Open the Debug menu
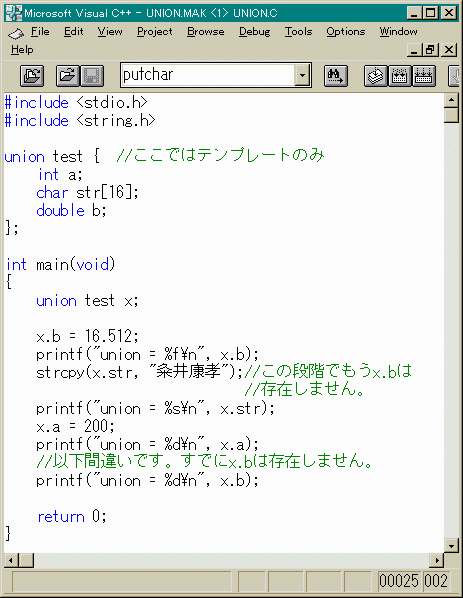Viewport: 463px width, 598px height. click(254, 32)
